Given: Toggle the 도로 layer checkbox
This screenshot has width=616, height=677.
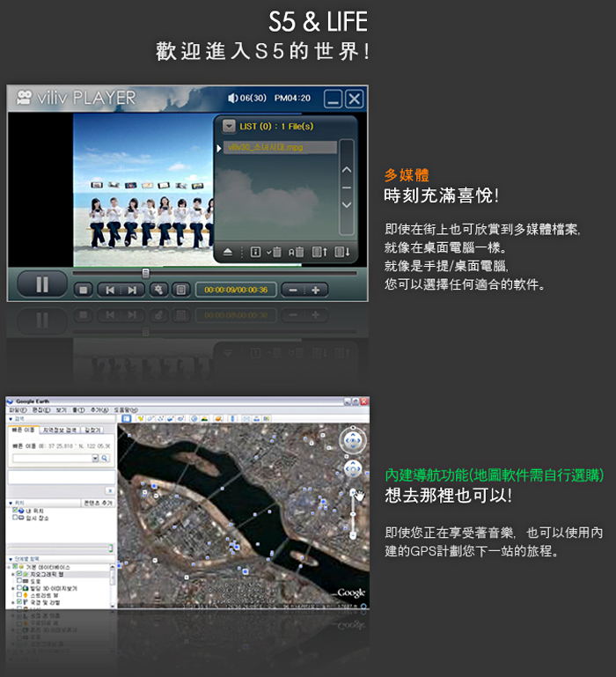Looking at the screenshot, I should [19, 581].
